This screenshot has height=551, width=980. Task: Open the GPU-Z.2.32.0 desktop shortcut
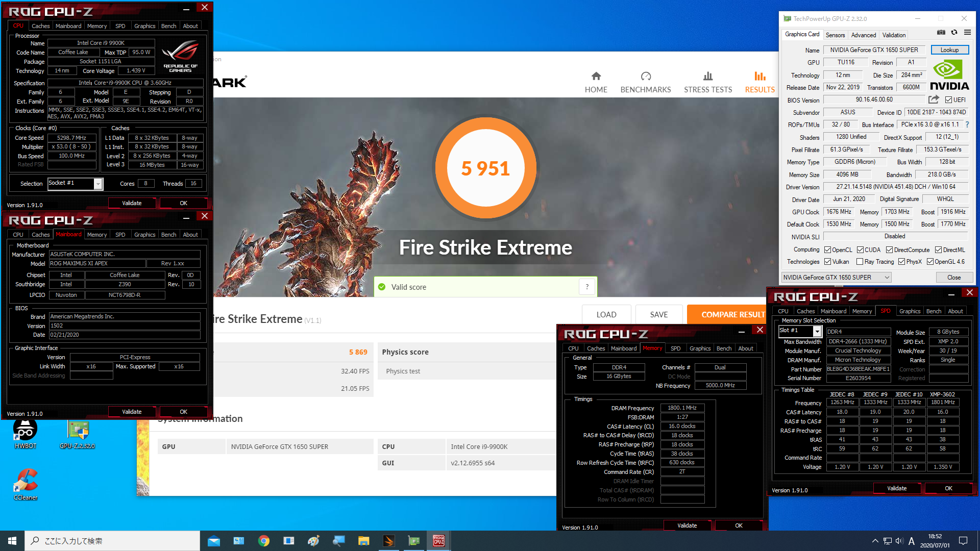[78, 434]
